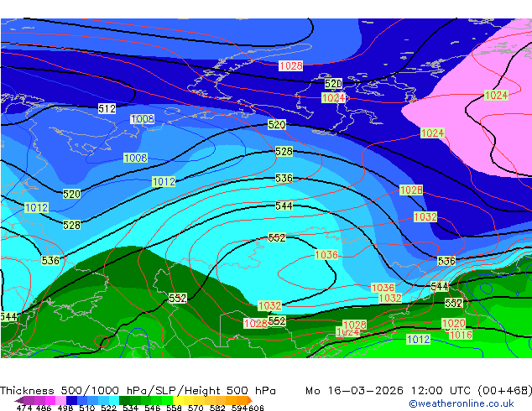Screen dimensions: 532x411
Task: Click the '534' legend value
Action: pos(131,408)
